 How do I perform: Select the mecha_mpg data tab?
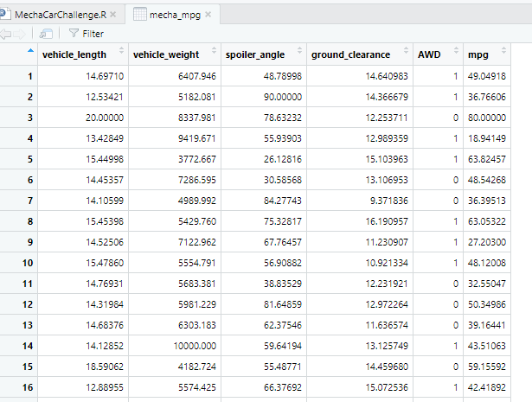click(x=175, y=15)
